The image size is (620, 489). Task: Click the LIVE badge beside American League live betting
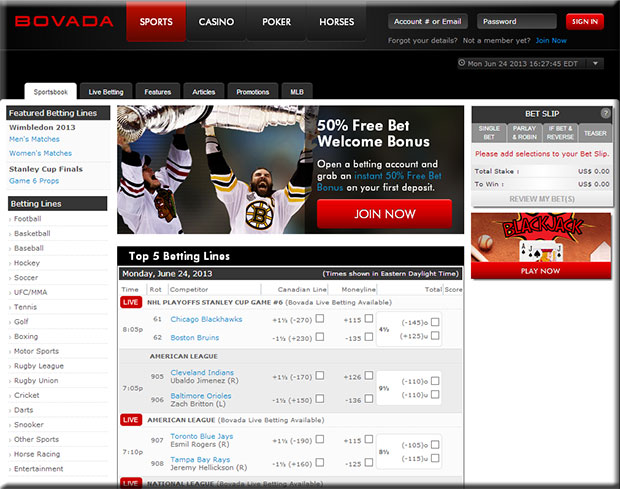point(131,420)
